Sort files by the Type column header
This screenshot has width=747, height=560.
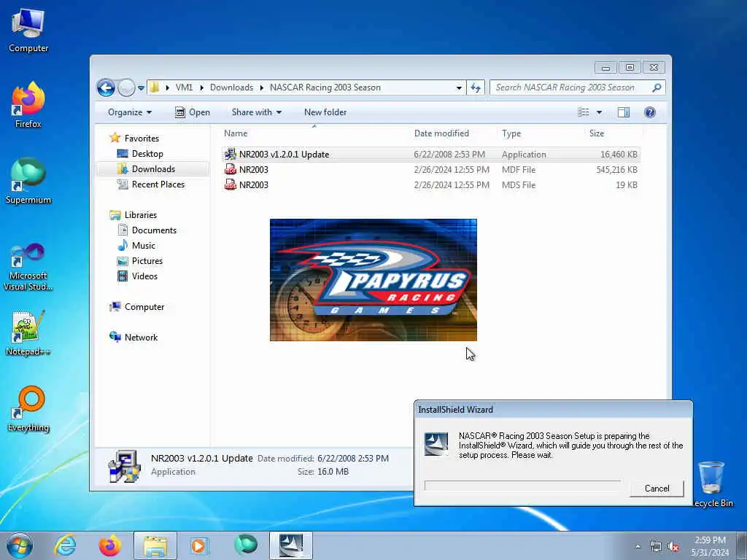tap(511, 134)
